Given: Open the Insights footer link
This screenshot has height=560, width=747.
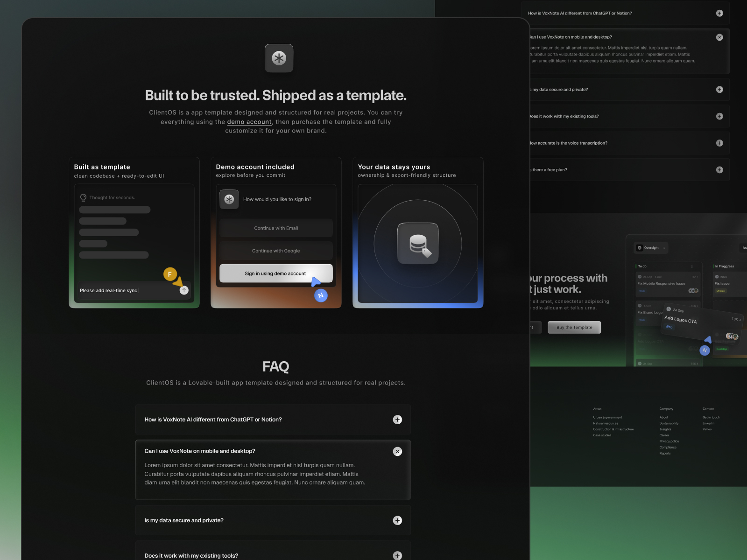Looking at the screenshot, I should 665,429.
